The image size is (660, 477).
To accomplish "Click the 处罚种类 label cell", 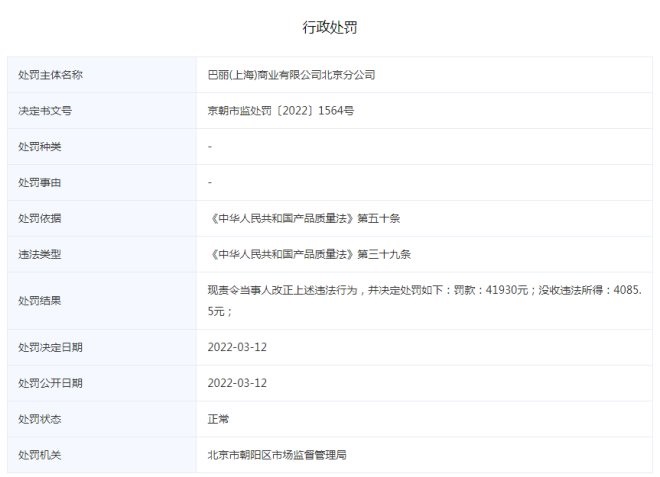I will pyautogui.click(x=40, y=147).
